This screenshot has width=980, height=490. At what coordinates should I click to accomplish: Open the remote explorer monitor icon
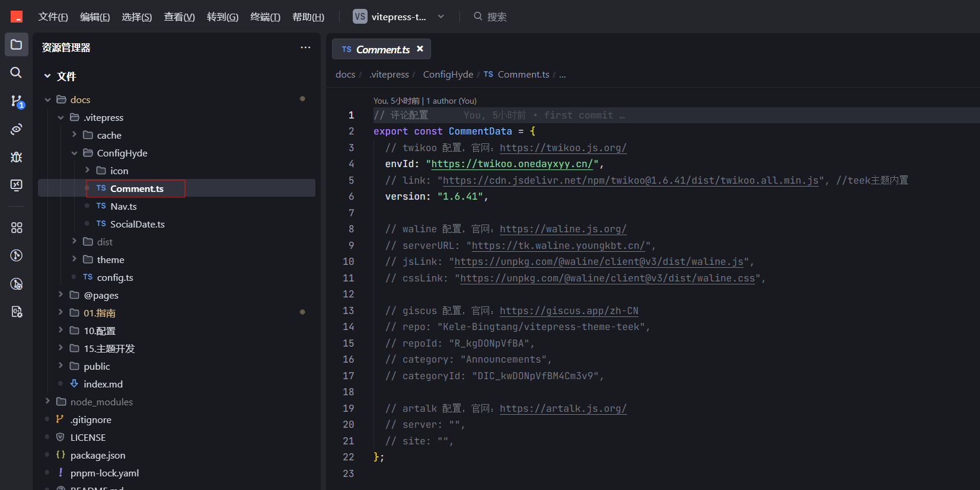pyautogui.click(x=17, y=185)
